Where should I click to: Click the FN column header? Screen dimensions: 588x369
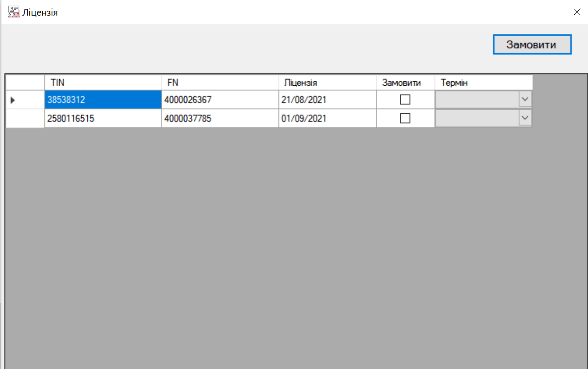click(220, 83)
